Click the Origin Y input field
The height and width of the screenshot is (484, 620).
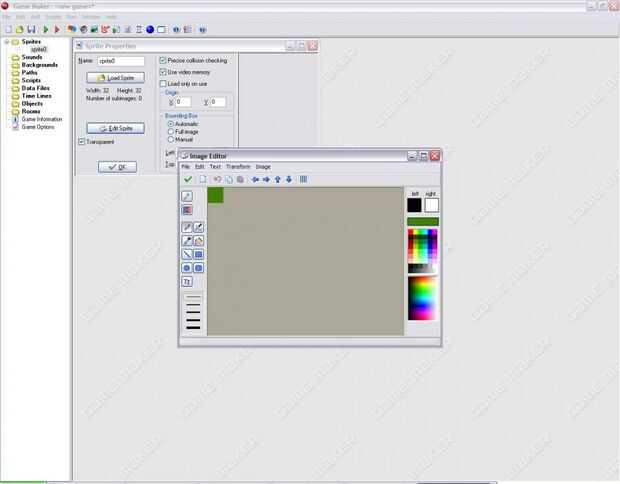tap(218, 102)
